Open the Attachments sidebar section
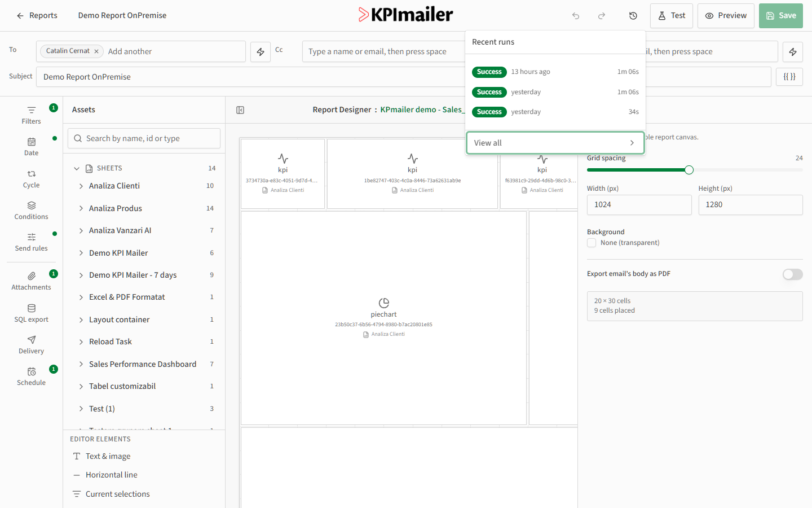Viewport: 812px width, 508px height. pyautogui.click(x=32, y=281)
